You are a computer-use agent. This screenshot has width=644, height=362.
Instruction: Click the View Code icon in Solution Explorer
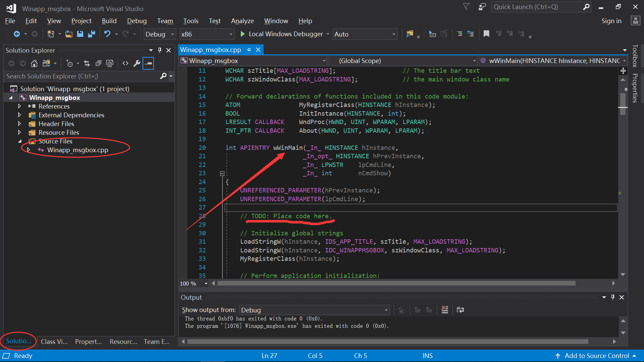click(125, 63)
